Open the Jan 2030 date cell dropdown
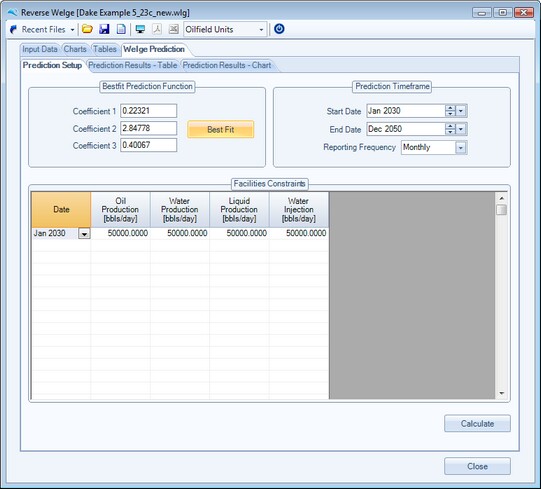This screenshot has height=489, width=541. 84,234
